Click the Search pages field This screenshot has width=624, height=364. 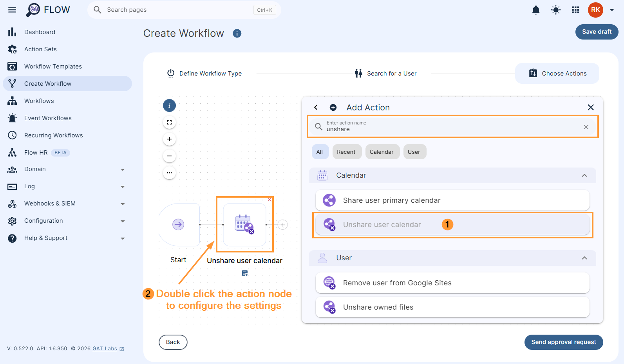(184, 10)
